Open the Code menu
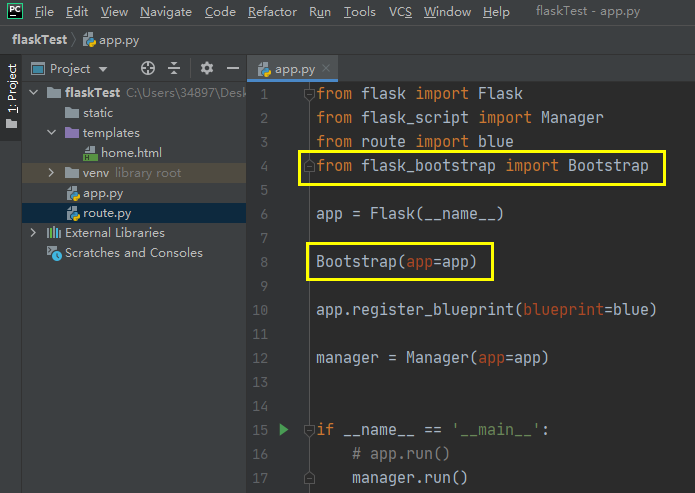The width and height of the screenshot is (695, 493). pyautogui.click(x=220, y=12)
